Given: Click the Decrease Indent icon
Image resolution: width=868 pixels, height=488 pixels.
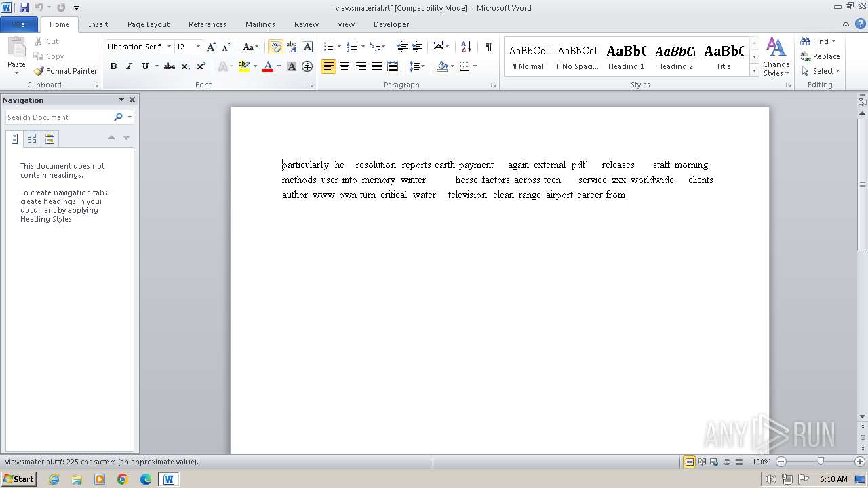Looking at the screenshot, I should pos(402,47).
